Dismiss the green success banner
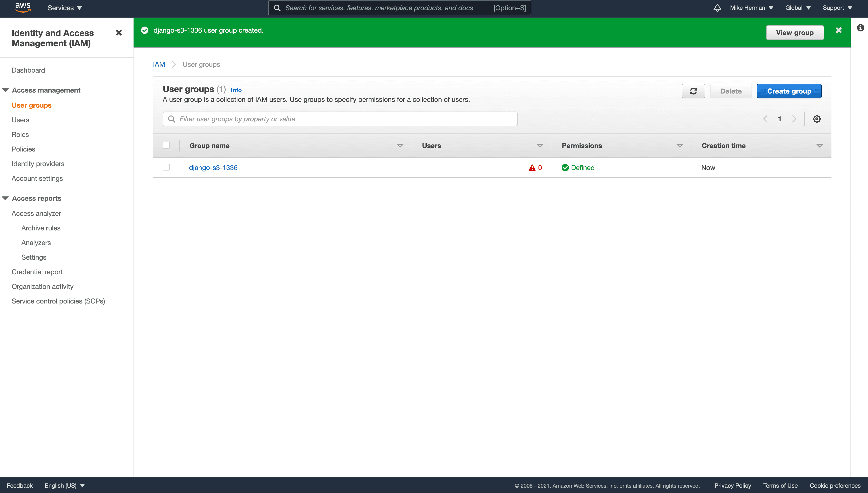 [x=839, y=30]
